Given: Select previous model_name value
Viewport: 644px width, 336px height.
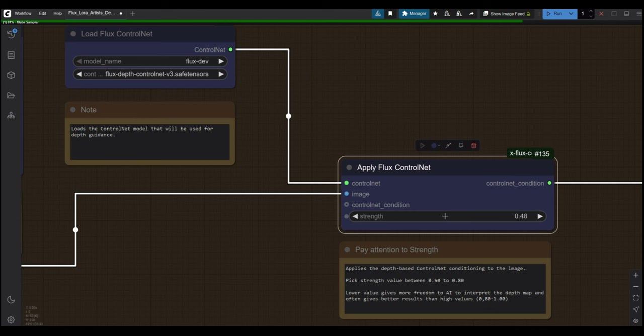Looking at the screenshot, I should click(78, 61).
